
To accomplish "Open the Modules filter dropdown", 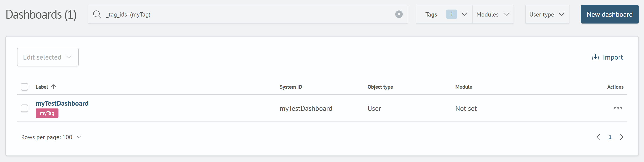I will pos(493,14).
